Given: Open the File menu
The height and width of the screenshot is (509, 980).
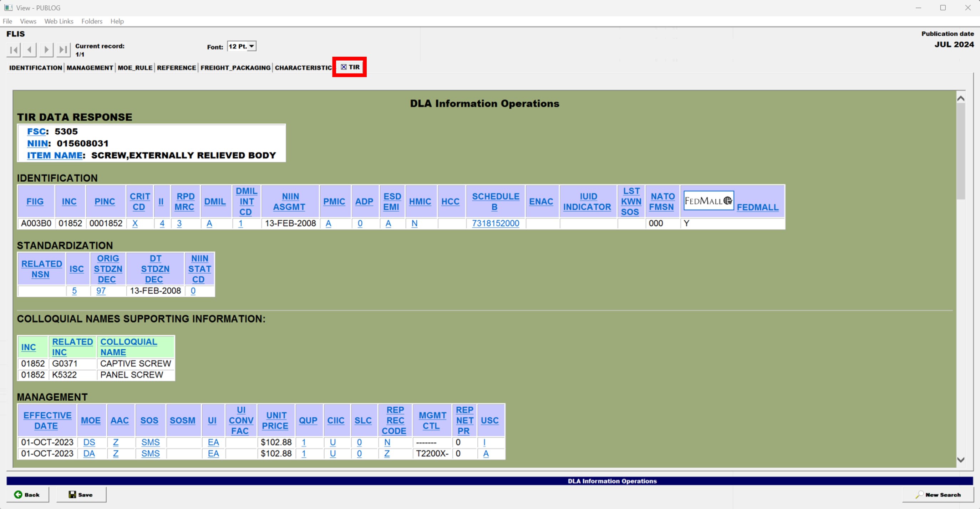Looking at the screenshot, I should coord(7,21).
